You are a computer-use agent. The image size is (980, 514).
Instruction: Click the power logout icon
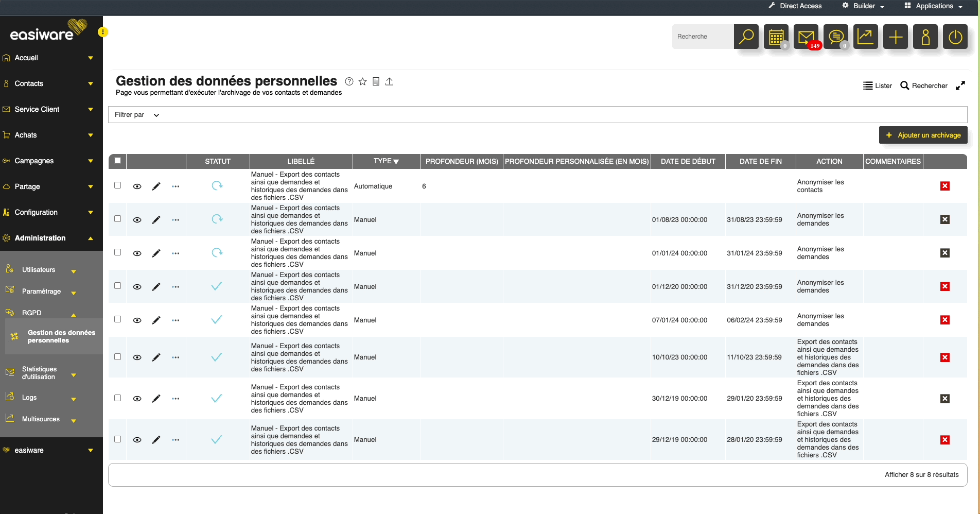coord(955,37)
